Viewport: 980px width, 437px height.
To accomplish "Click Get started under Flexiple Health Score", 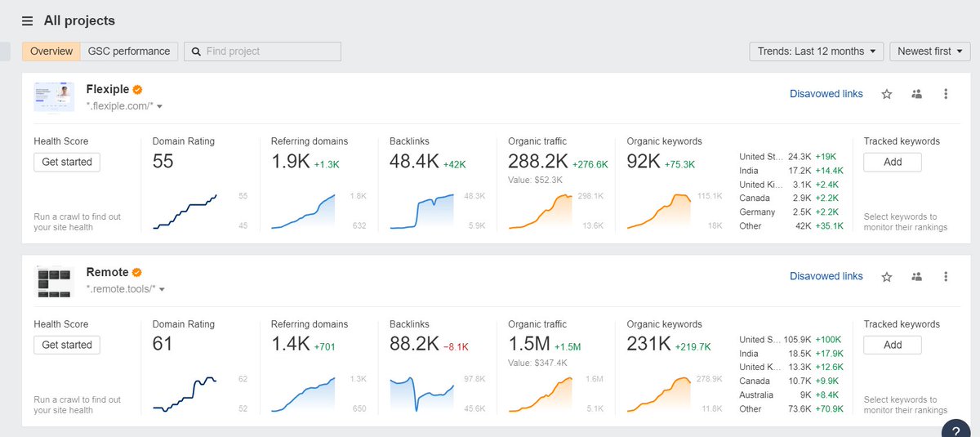I will coord(67,162).
